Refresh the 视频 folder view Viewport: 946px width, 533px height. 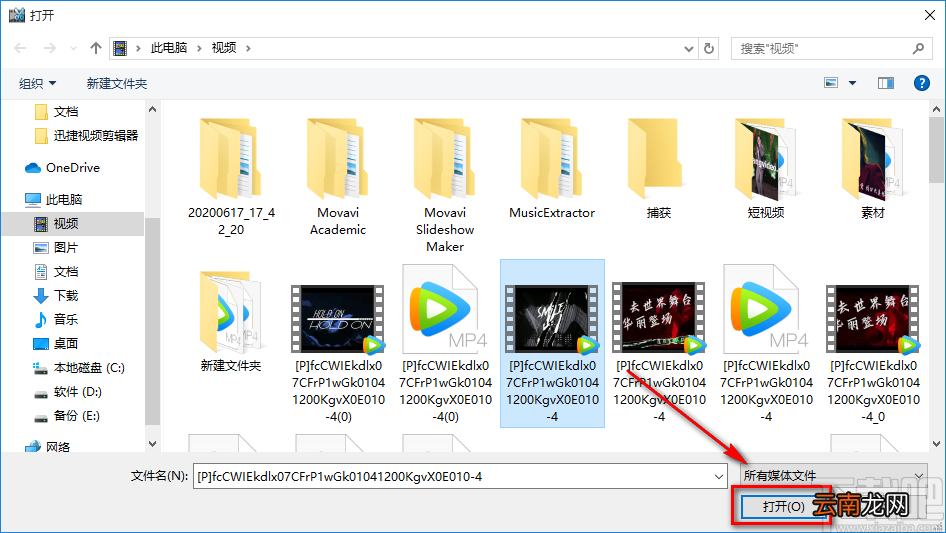click(x=709, y=48)
